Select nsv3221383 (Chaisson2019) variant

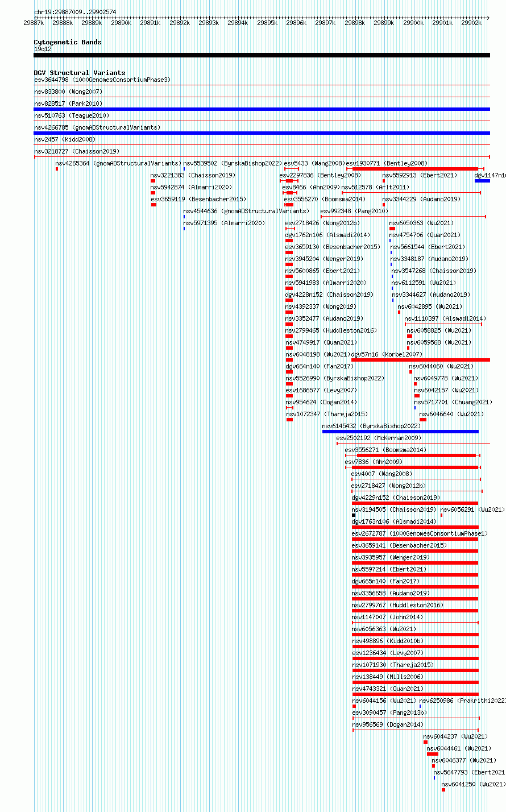(193, 175)
